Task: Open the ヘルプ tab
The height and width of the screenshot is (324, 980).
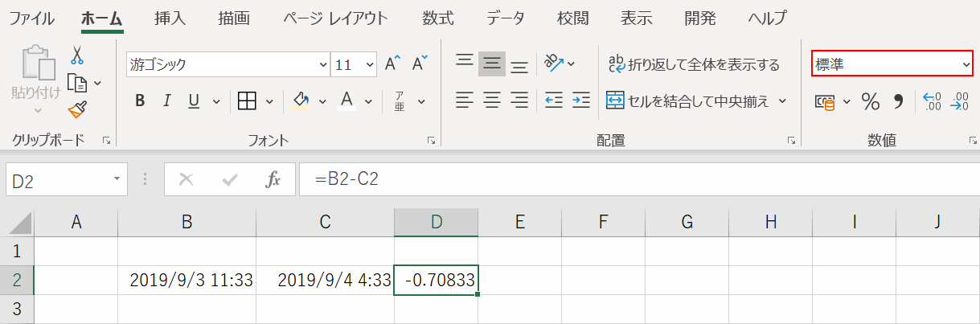Action: (x=767, y=18)
